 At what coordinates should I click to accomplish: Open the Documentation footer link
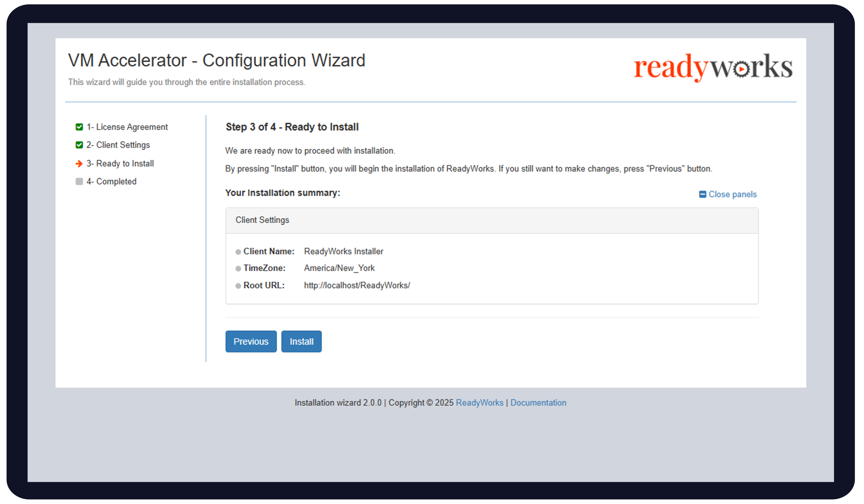click(538, 403)
